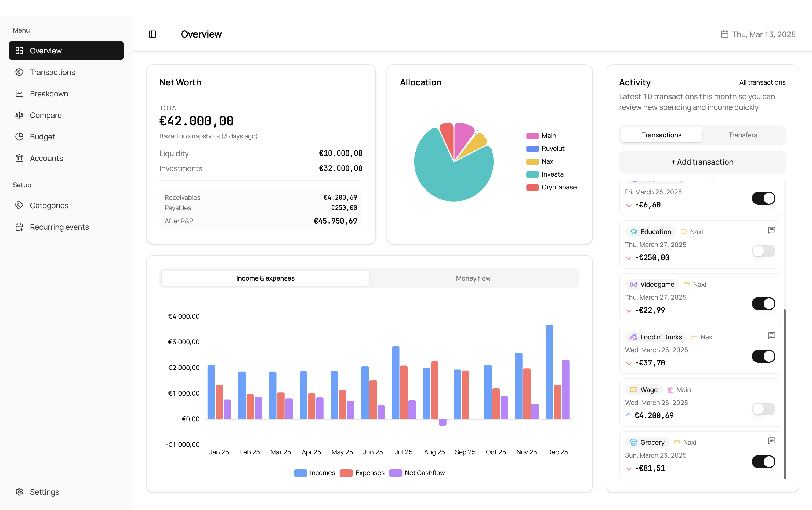Switch to the Transfers tab
The image size is (812, 510).
point(742,135)
